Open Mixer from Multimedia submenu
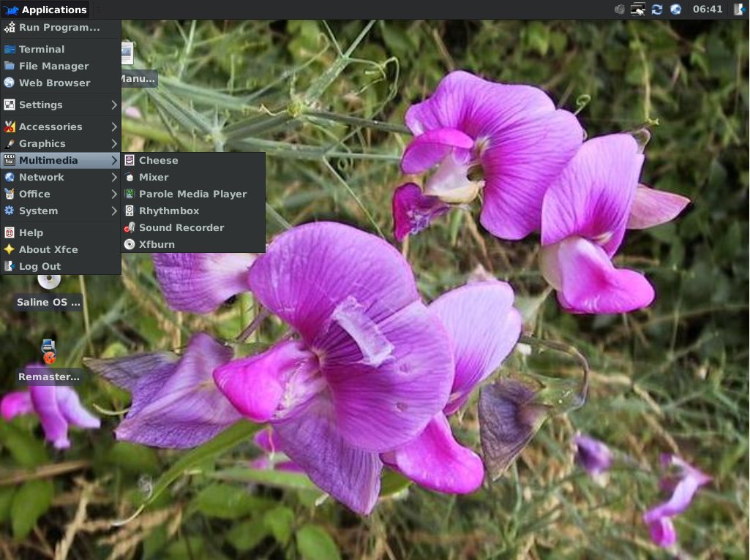This screenshot has width=750, height=560. tap(193, 177)
